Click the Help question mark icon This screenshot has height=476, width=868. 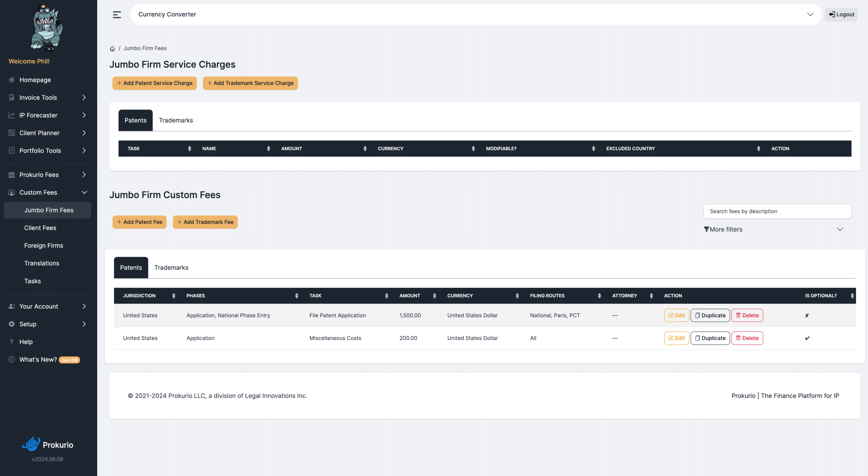[12, 341]
